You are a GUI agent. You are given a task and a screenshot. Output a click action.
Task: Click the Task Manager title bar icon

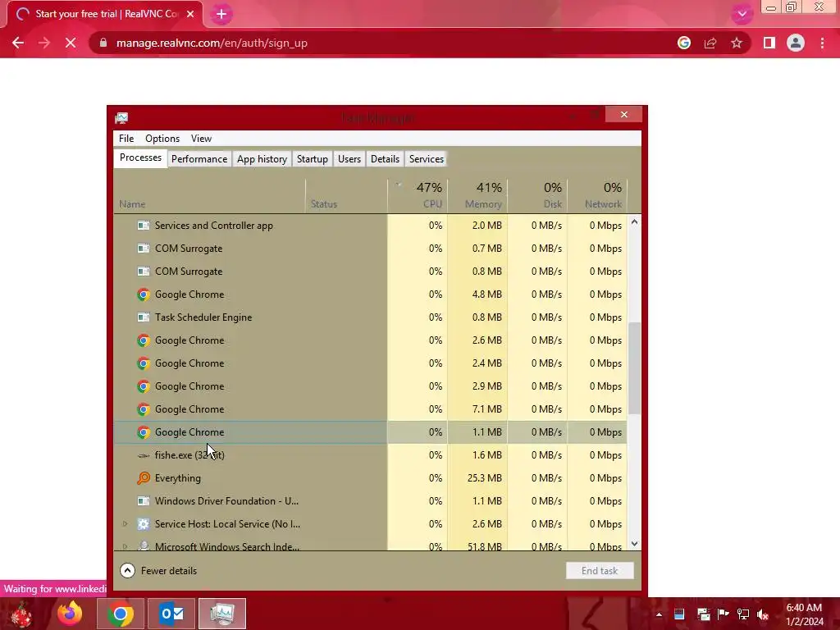click(x=121, y=118)
